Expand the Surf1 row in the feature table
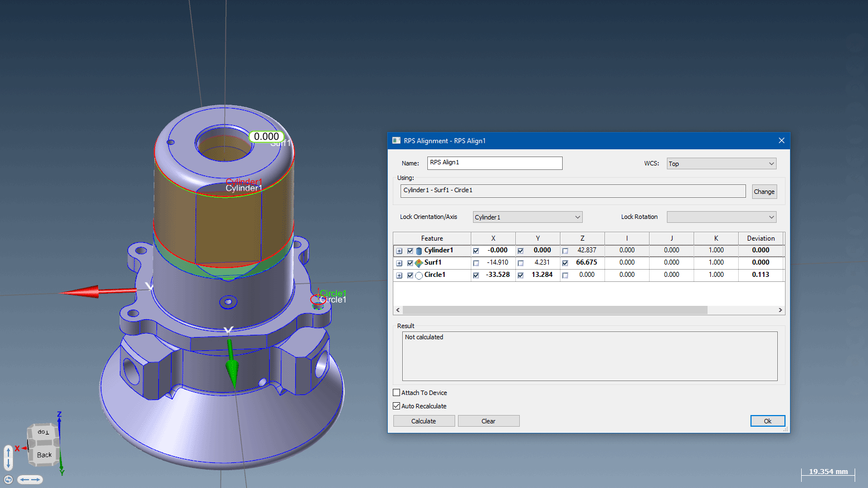868x488 pixels. (x=399, y=263)
